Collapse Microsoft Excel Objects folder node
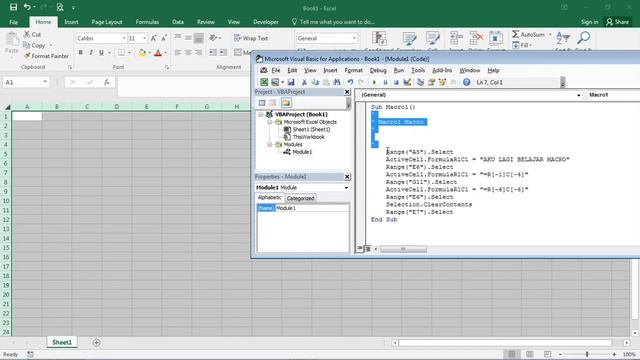 [270, 122]
